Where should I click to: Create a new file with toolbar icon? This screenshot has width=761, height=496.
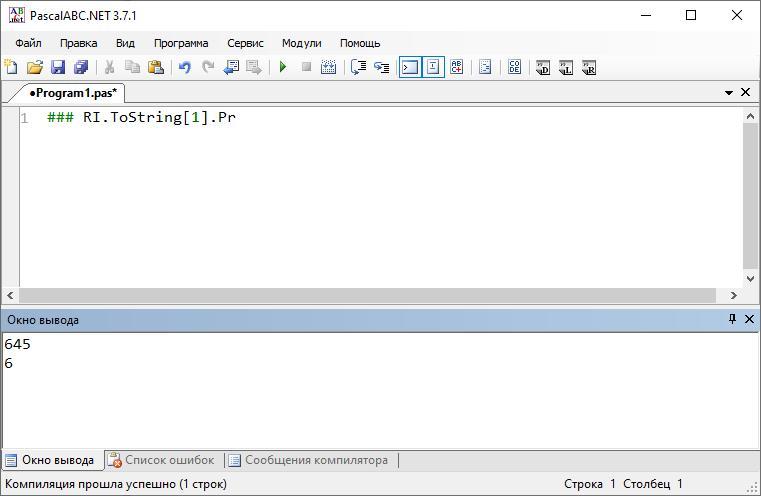(11, 67)
